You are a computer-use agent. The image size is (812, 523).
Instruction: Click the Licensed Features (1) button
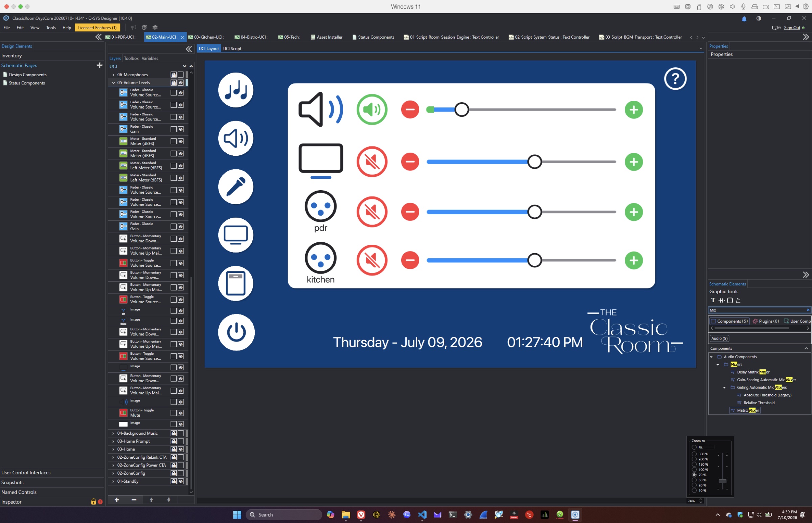tap(97, 27)
